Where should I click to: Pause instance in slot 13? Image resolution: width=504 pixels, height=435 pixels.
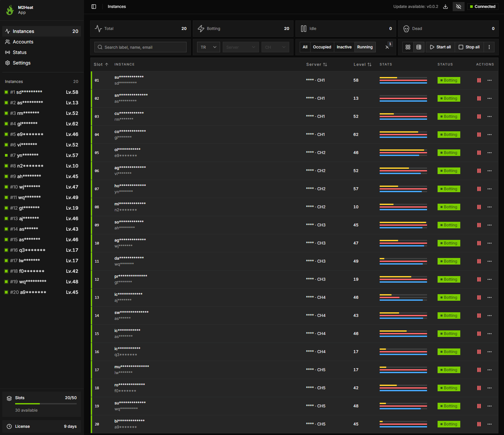479,297
